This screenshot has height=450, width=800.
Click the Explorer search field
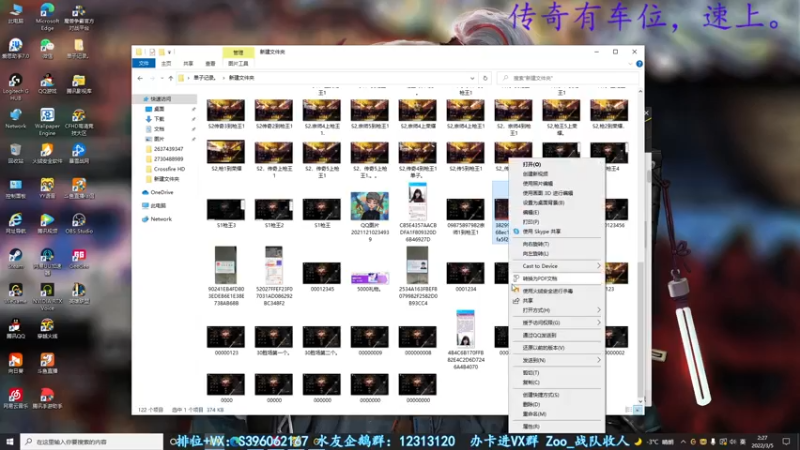point(567,78)
